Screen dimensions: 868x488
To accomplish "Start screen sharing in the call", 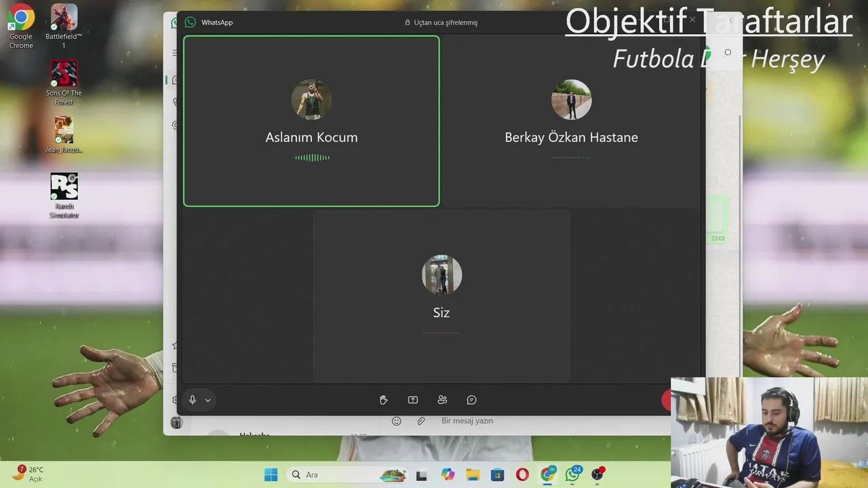I will pyautogui.click(x=413, y=400).
